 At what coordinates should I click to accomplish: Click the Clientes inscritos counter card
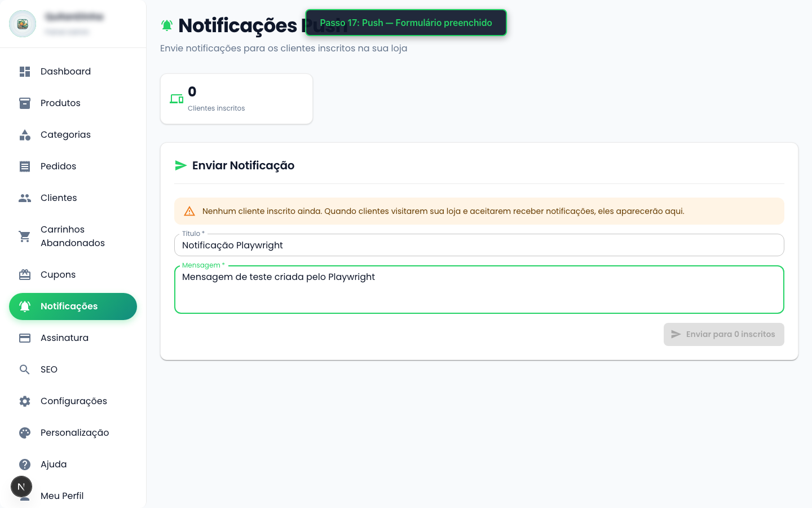click(x=236, y=99)
